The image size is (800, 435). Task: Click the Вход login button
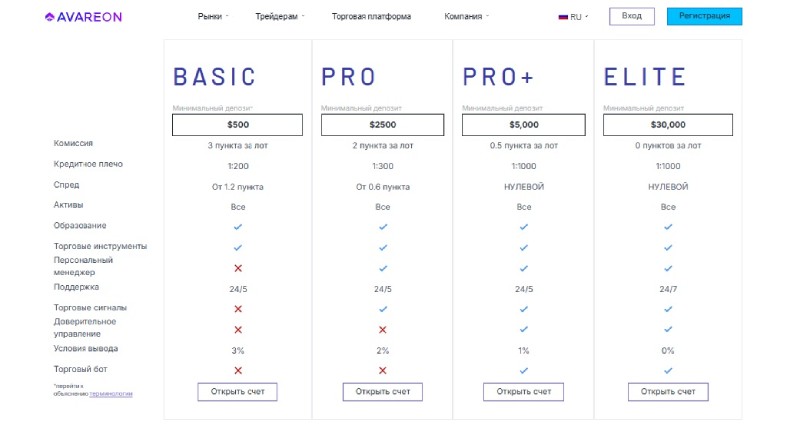click(x=632, y=16)
